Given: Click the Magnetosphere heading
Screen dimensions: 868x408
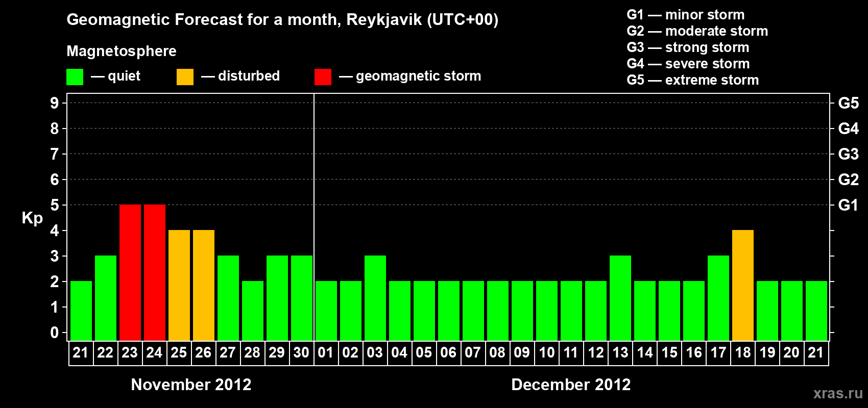Looking at the screenshot, I should click(x=122, y=52).
